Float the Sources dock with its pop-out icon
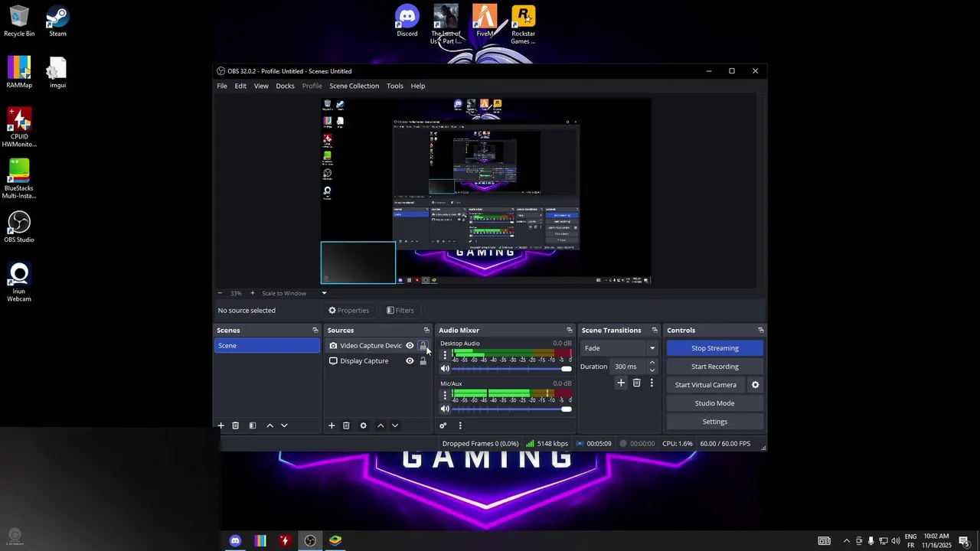Screen dimensions: 980x551 click(x=426, y=331)
